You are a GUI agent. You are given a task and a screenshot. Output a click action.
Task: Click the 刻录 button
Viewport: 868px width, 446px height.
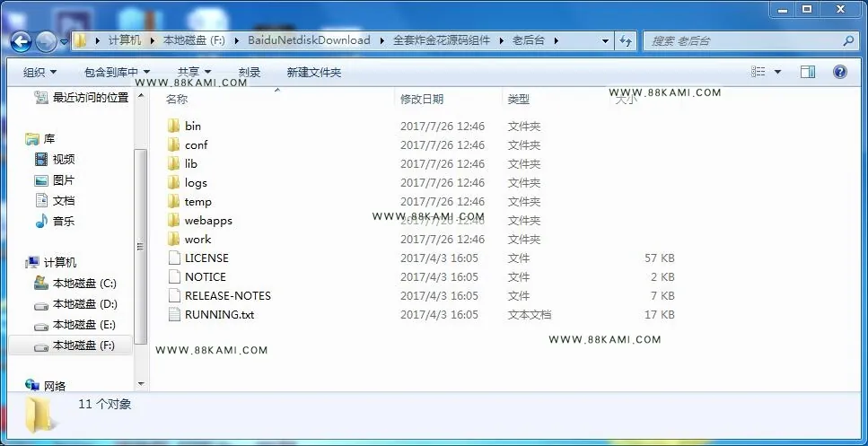(250, 72)
